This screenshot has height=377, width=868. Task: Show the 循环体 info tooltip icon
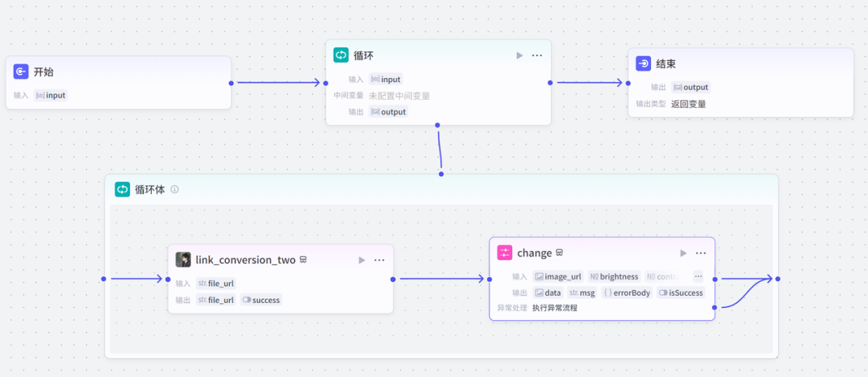174,190
